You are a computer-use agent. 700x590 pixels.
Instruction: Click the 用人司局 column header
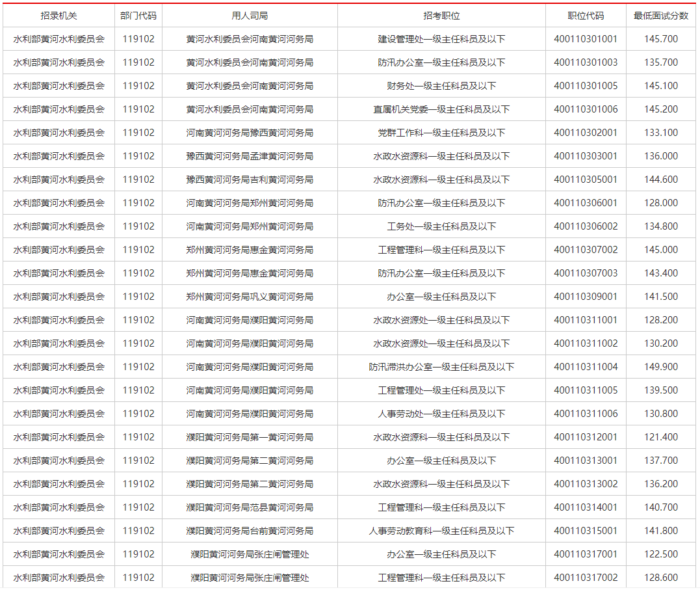point(250,16)
